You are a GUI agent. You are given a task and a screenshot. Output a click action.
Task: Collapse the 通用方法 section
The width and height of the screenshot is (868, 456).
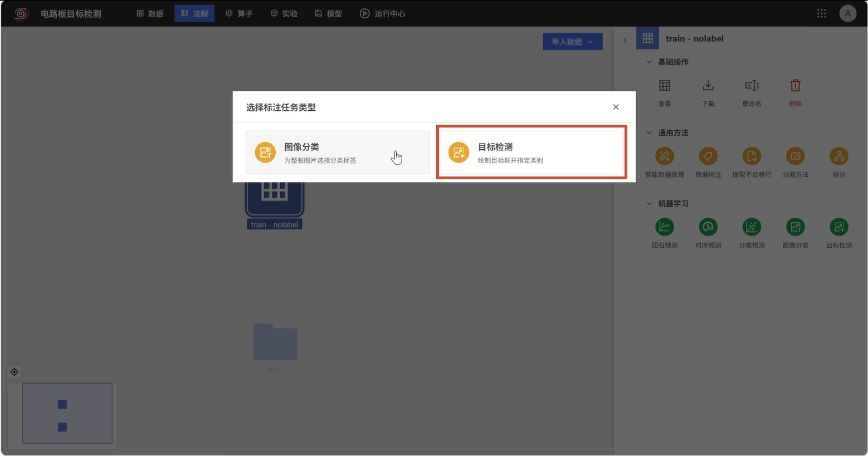point(649,133)
